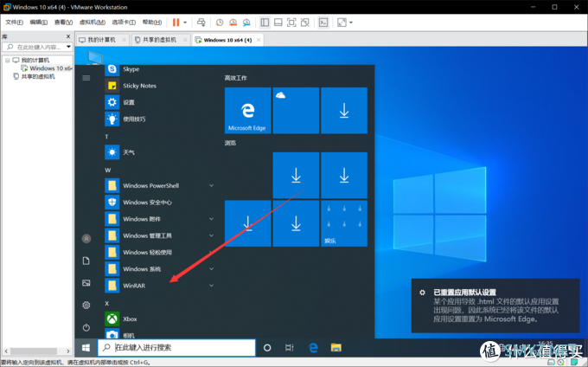588x367 pixels.
Task: Open the 文件(F) menu
Action: (14, 23)
